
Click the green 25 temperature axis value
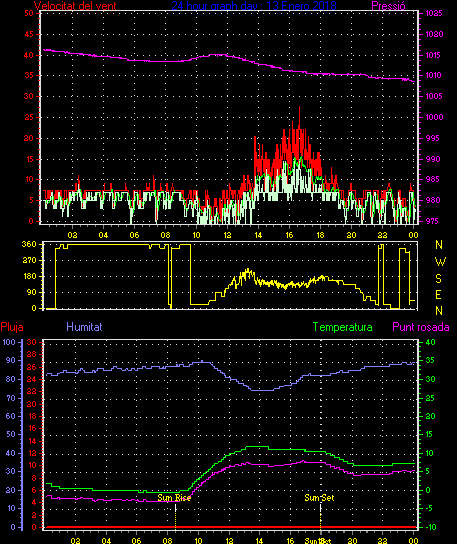[x=430, y=398]
